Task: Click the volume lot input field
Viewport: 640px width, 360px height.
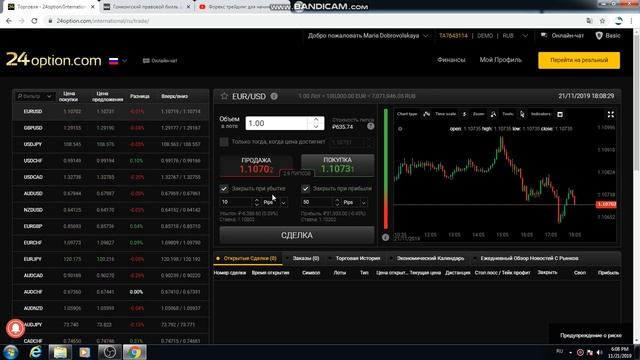Action: pyautogui.click(x=278, y=123)
